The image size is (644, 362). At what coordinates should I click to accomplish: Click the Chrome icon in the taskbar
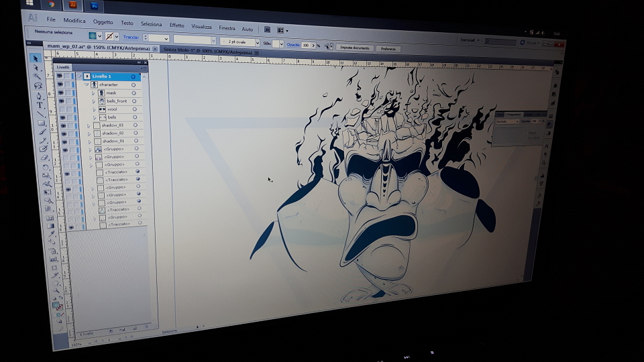[x=51, y=4]
